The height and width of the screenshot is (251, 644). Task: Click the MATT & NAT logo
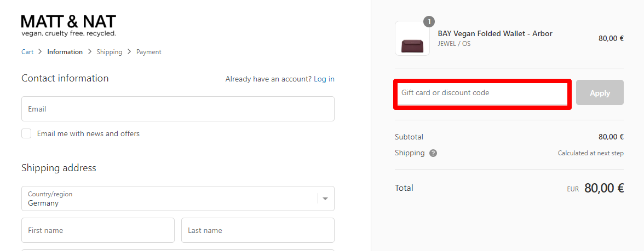pos(68,25)
